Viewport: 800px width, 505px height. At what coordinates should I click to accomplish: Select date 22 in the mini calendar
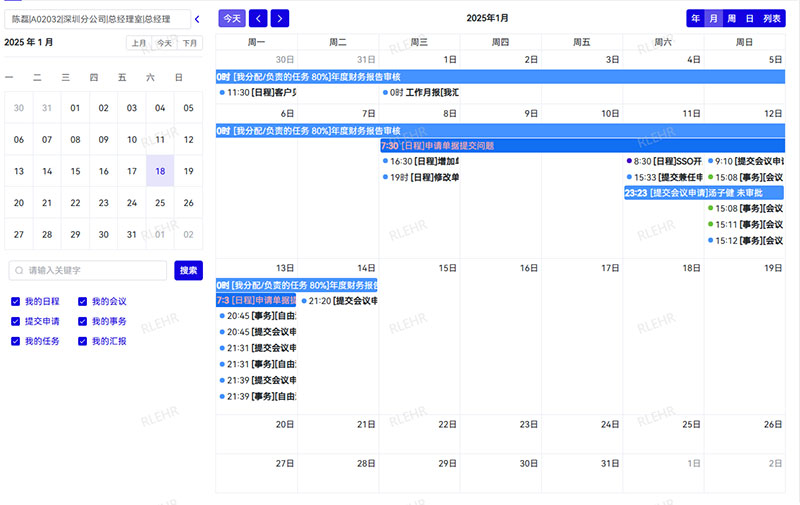[76, 203]
